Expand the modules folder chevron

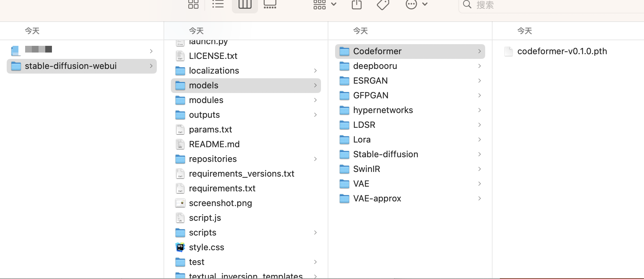315,100
